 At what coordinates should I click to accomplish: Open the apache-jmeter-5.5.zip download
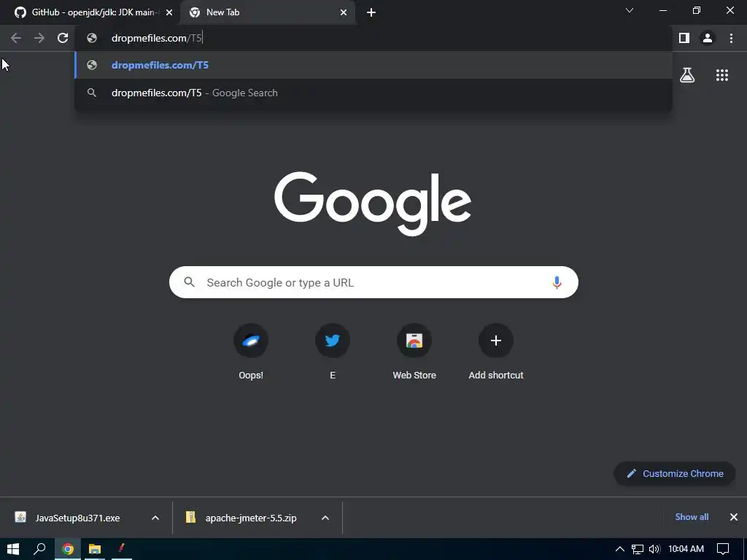point(250,518)
